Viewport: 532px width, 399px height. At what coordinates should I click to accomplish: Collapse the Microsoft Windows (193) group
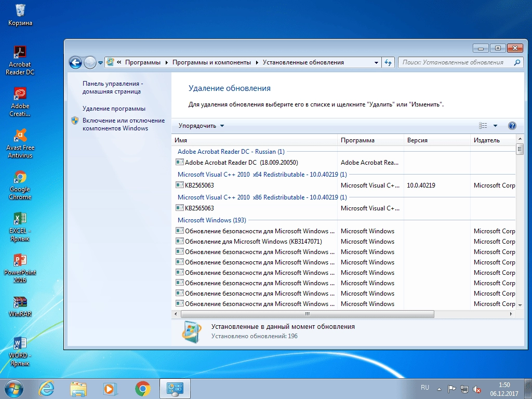pyautogui.click(x=212, y=220)
